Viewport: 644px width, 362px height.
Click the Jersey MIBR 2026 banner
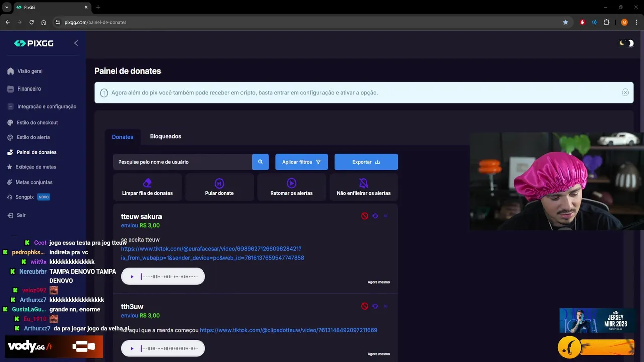pos(597,320)
